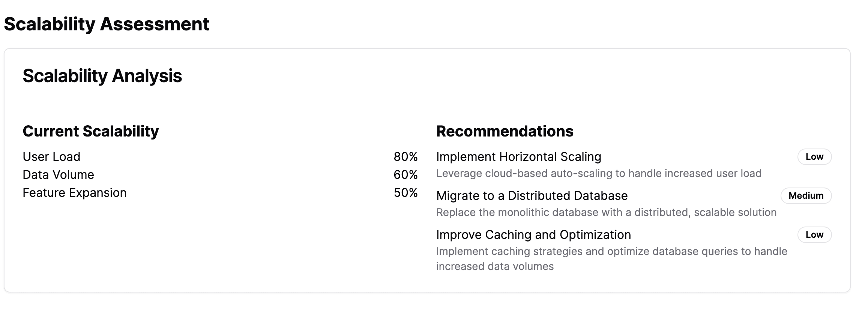This screenshot has width=868, height=324.
Task: Click the Low badge beside Improve Caching
Action: pyautogui.click(x=814, y=235)
